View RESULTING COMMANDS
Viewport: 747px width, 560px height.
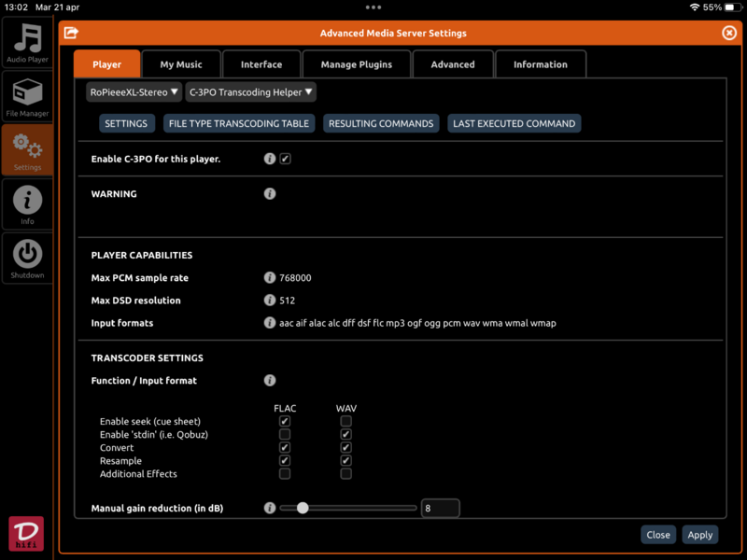(381, 123)
